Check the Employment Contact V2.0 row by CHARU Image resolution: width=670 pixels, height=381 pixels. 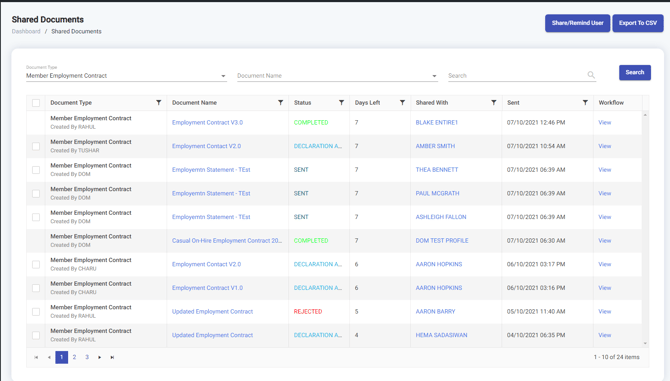pyautogui.click(x=36, y=264)
